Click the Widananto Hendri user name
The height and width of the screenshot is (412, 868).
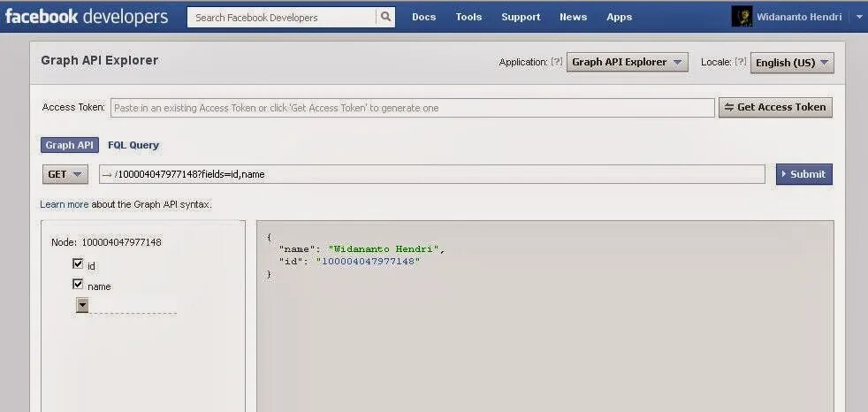point(799,17)
